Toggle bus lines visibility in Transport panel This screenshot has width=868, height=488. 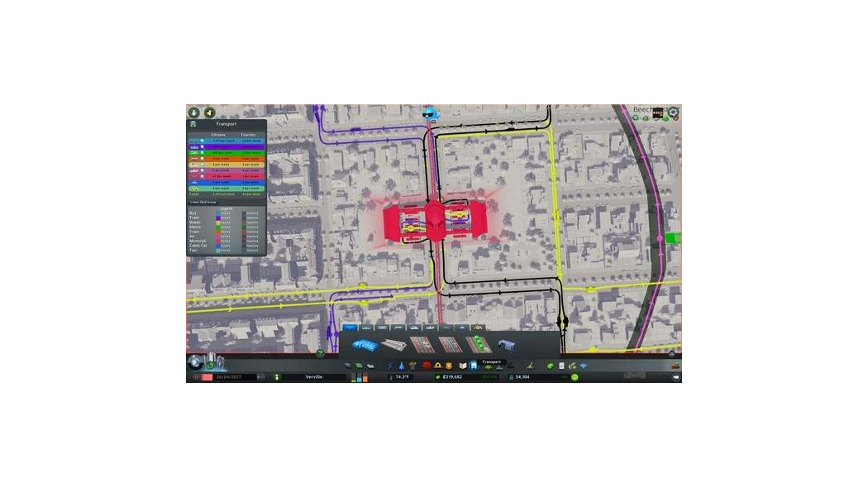202,141
